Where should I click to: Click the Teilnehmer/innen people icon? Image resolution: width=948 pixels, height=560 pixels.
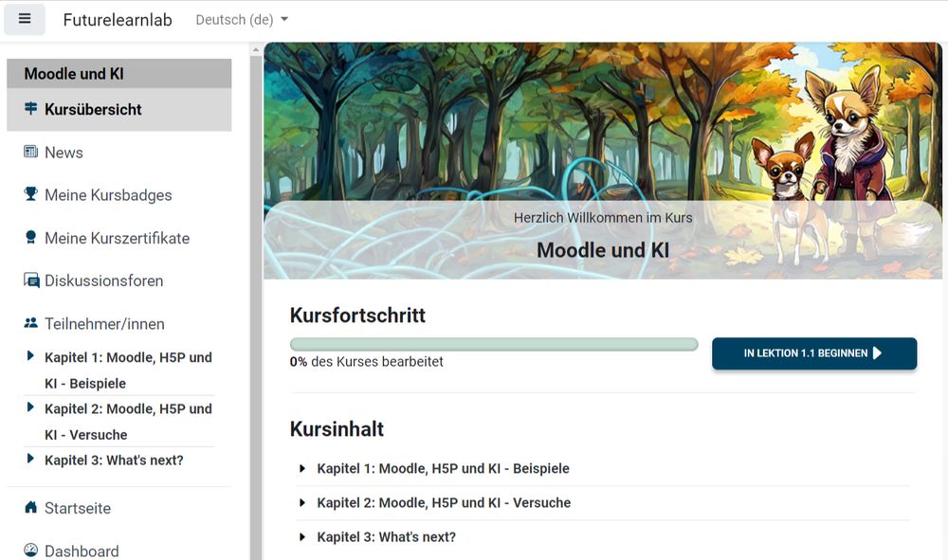point(30,323)
